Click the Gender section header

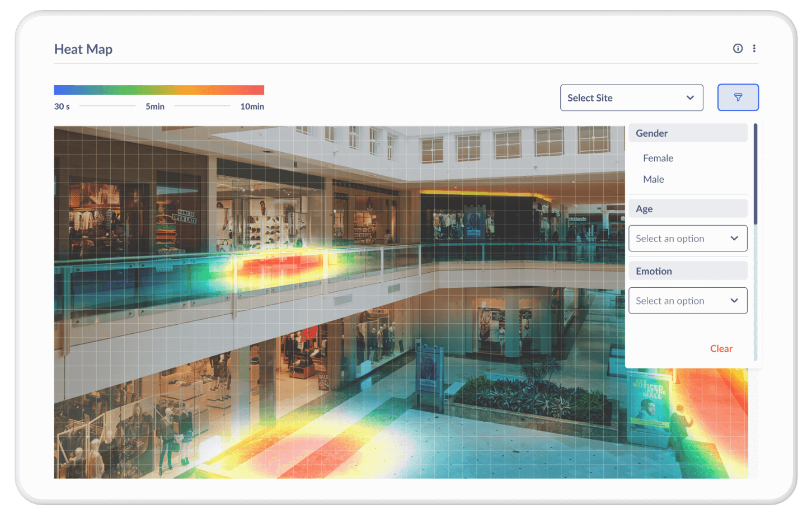(x=688, y=133)
